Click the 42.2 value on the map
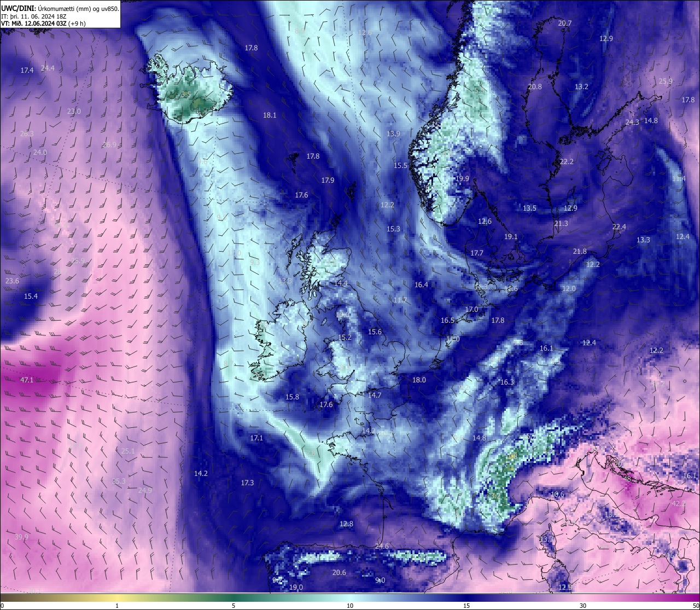700x610 pixels. click(679, 503)
